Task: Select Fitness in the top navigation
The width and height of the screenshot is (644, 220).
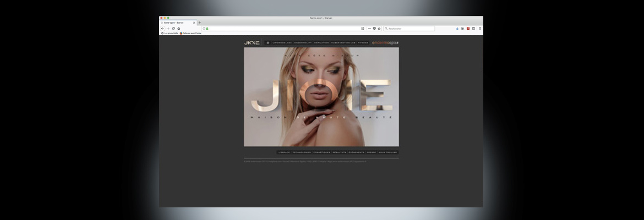Action: (363, 42)
